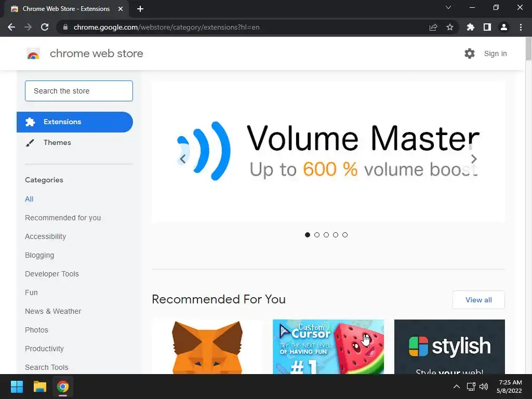The image size is (532, 399).
Task: Click the address bar URL
Action: point(167,27)
